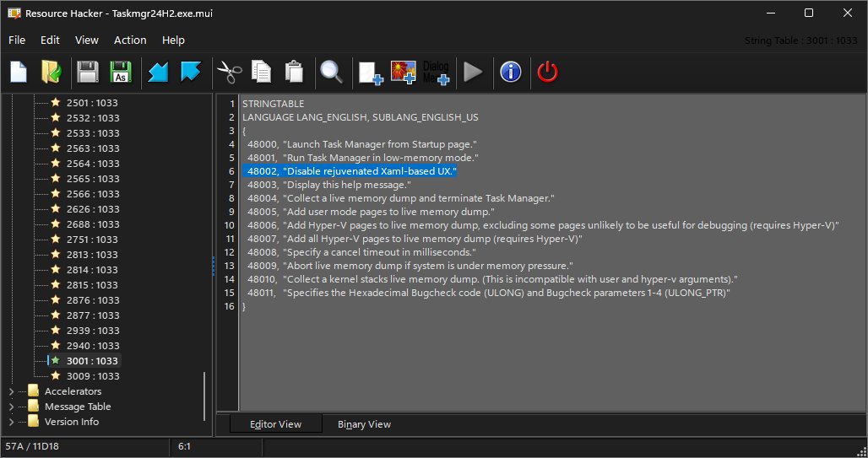Open the Edit menu
The width and height of the screenshot is (868, 458).
coord(50,40)
